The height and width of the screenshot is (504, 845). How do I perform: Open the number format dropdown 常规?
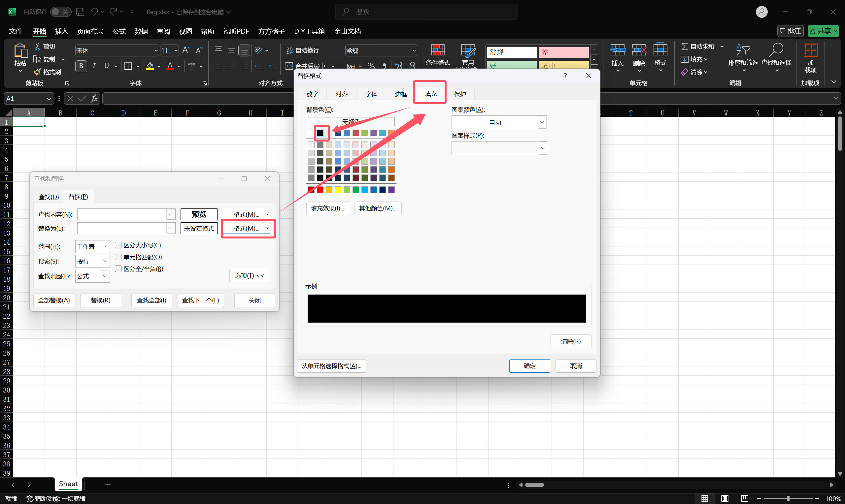[x=414, y=50]
